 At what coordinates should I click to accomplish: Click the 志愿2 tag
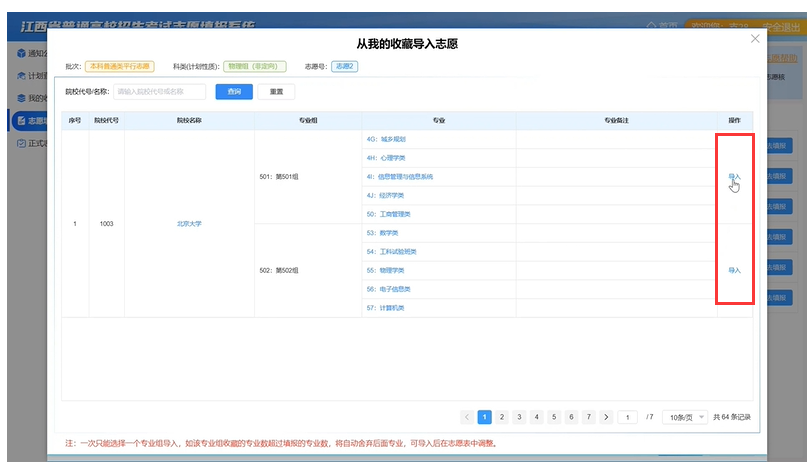(x=344, y=66)
